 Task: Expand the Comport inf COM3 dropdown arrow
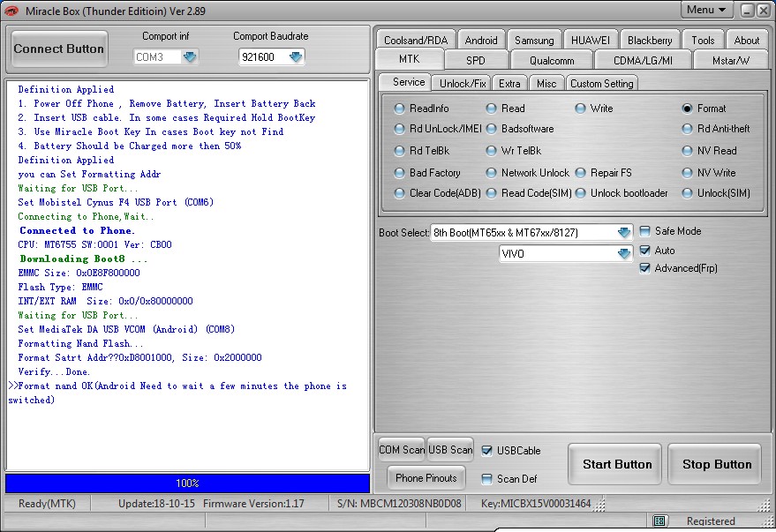click(190, 56)
